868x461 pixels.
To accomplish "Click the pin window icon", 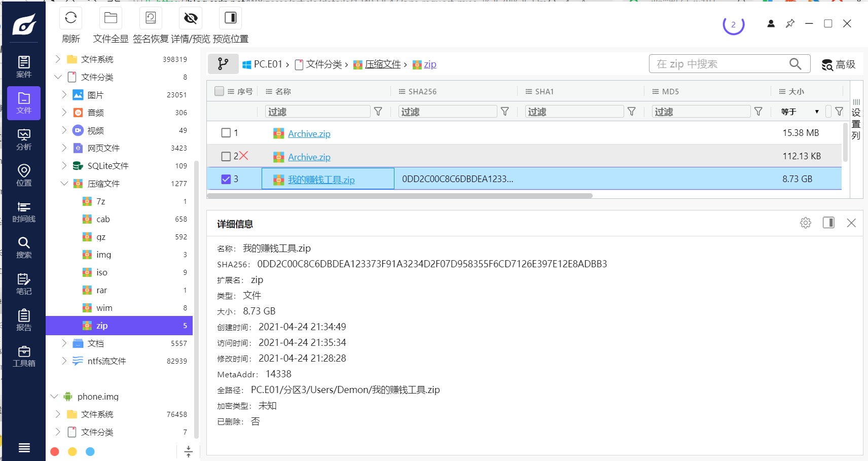I will [x=790, y=23].
